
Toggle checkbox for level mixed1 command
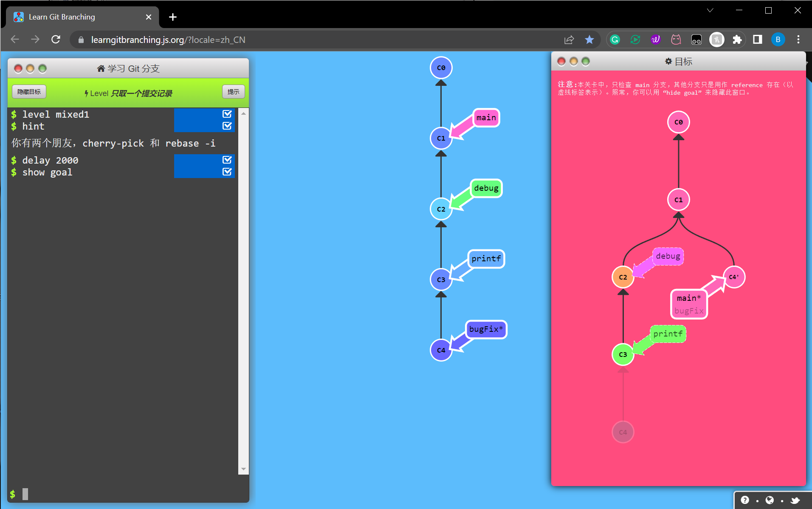(227, 114)
